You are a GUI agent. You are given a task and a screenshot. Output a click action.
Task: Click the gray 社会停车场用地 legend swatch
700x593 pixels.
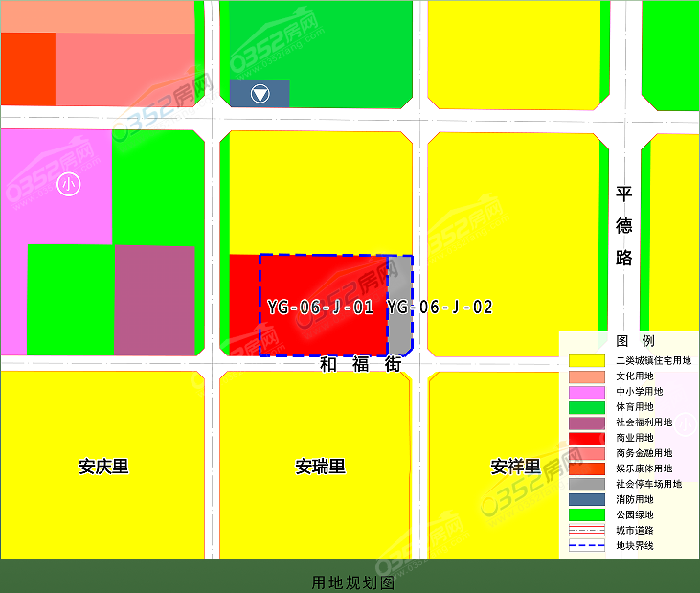pyautogui.click(x=586, y=484)
